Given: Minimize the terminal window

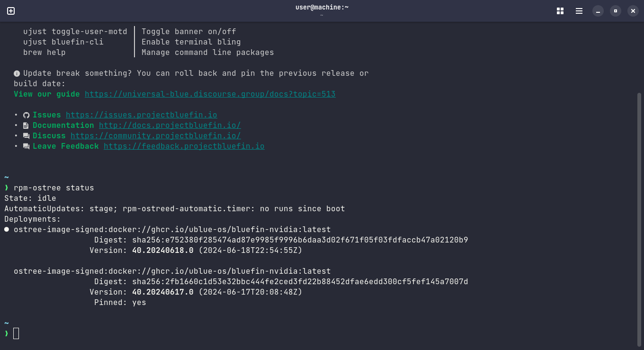Looking at the screenshot, I should tap(598, 10).
